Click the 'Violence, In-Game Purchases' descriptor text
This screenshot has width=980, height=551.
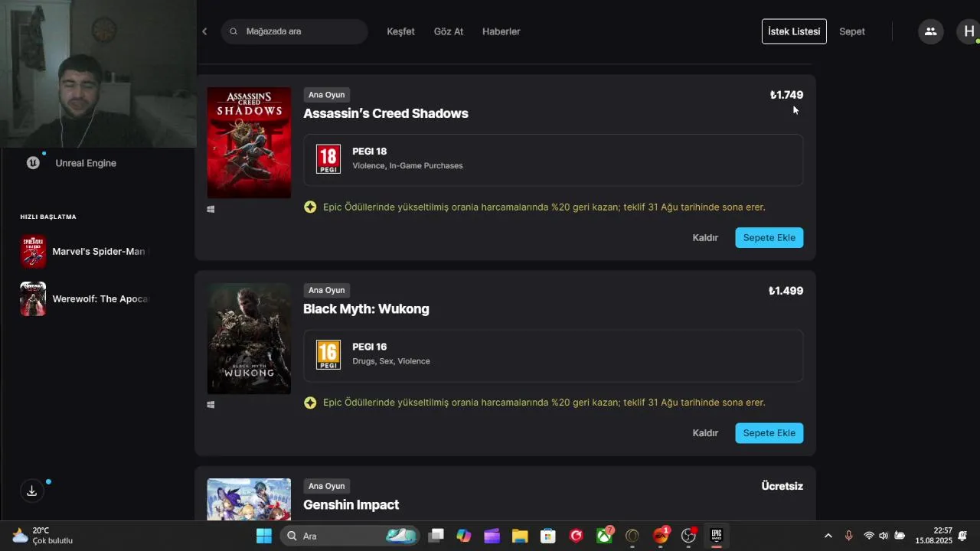coord(407,166)
